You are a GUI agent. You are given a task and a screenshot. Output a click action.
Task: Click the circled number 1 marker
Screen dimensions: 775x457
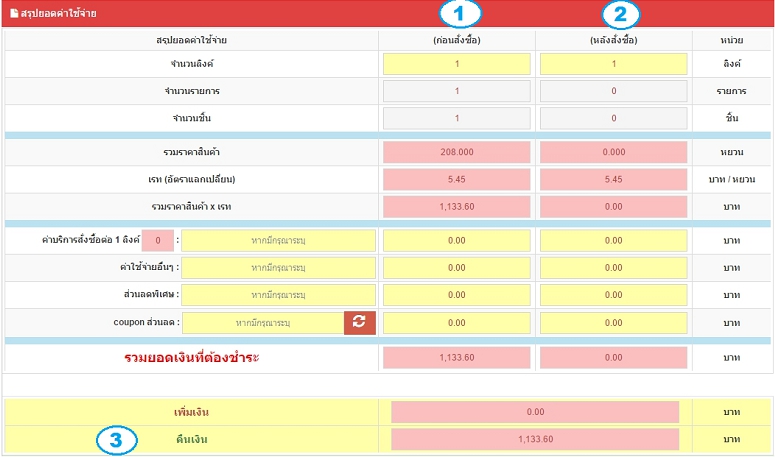[x=458, y=13]
